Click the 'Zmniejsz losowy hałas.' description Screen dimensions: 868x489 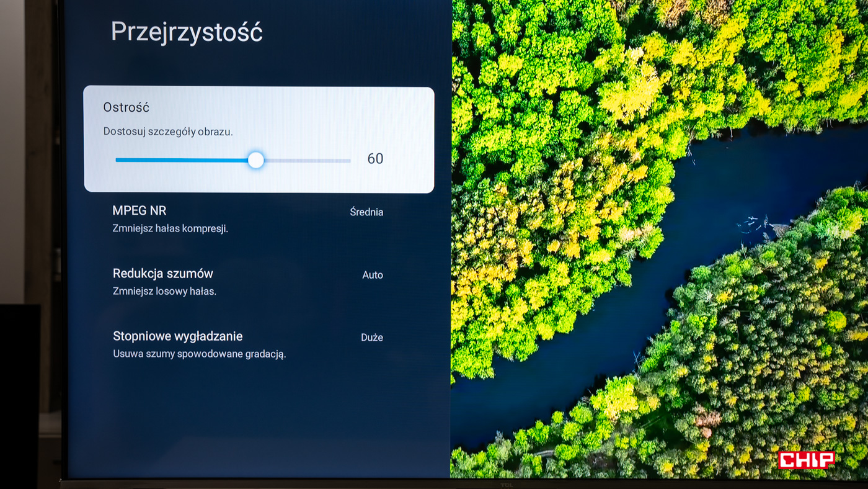tap(164, 291)
